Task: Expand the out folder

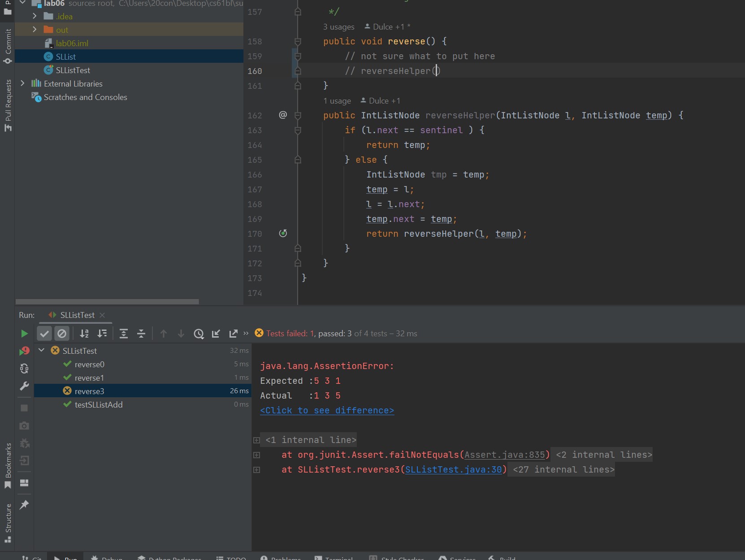Action: click(35, 30)
